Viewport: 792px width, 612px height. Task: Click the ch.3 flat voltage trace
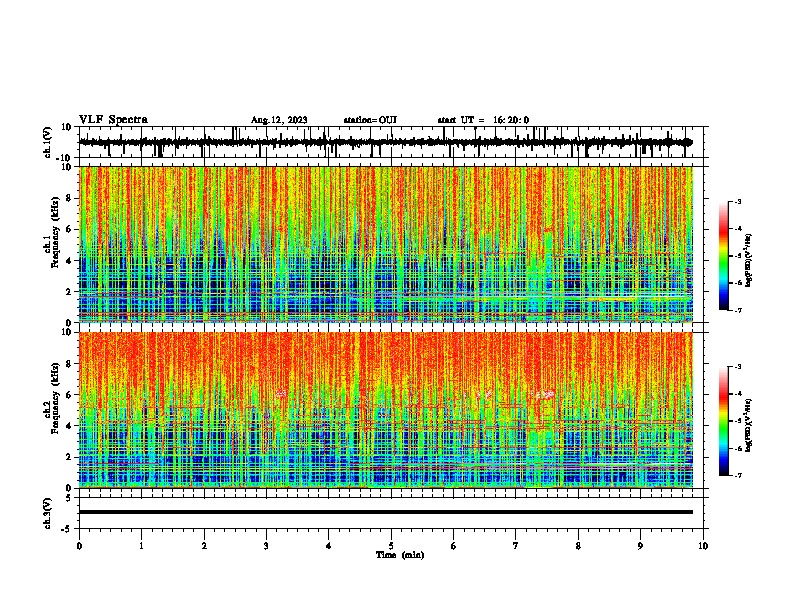click(x=386, y=512)
